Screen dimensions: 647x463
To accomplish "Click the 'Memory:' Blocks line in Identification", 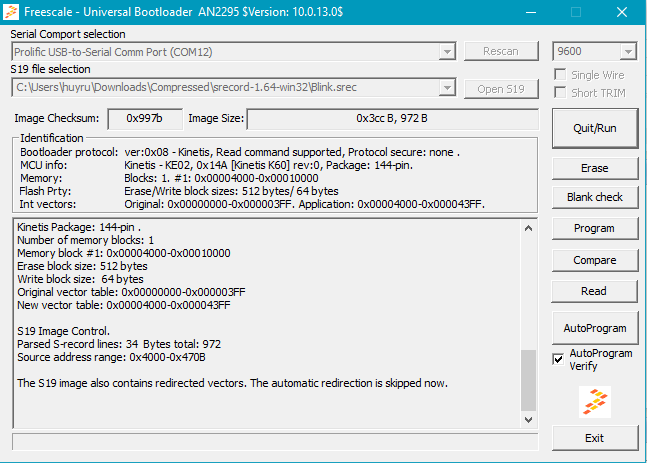I will point(169,178).
